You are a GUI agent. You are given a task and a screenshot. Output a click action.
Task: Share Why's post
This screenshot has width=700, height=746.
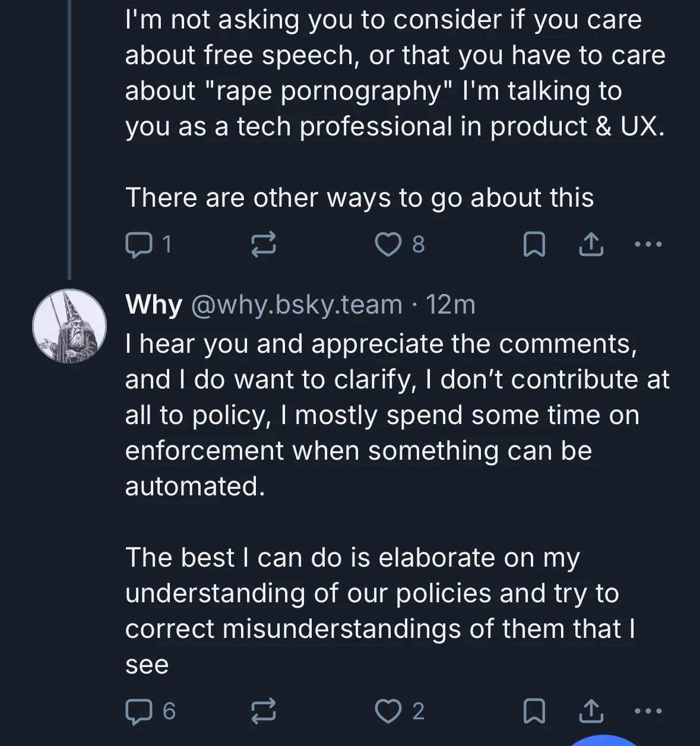click(x=591, y=711)
